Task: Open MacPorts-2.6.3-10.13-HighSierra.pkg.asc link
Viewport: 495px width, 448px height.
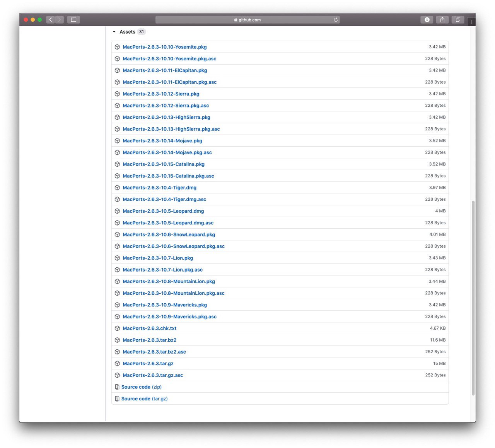Action: (171, 129)
